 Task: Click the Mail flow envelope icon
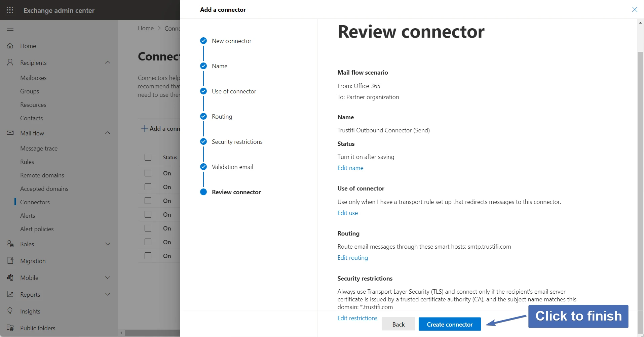pos(10,133)
